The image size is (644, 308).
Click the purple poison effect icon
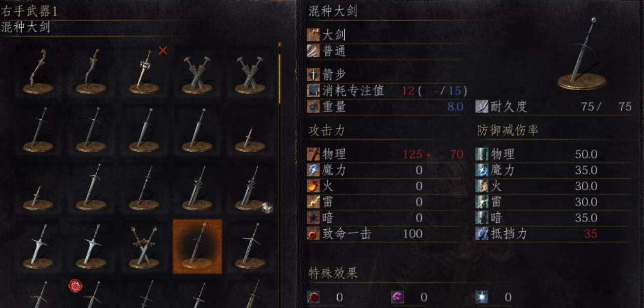click(x=398, y=297)
